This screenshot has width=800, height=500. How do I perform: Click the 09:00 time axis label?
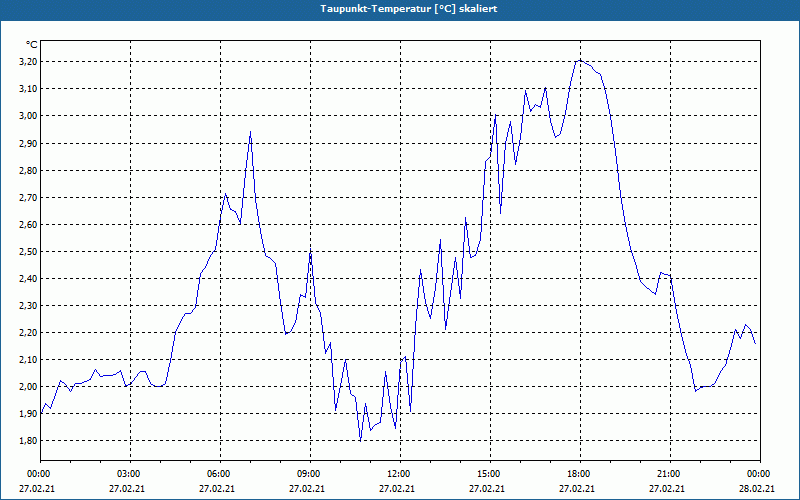tap(310, 474)
